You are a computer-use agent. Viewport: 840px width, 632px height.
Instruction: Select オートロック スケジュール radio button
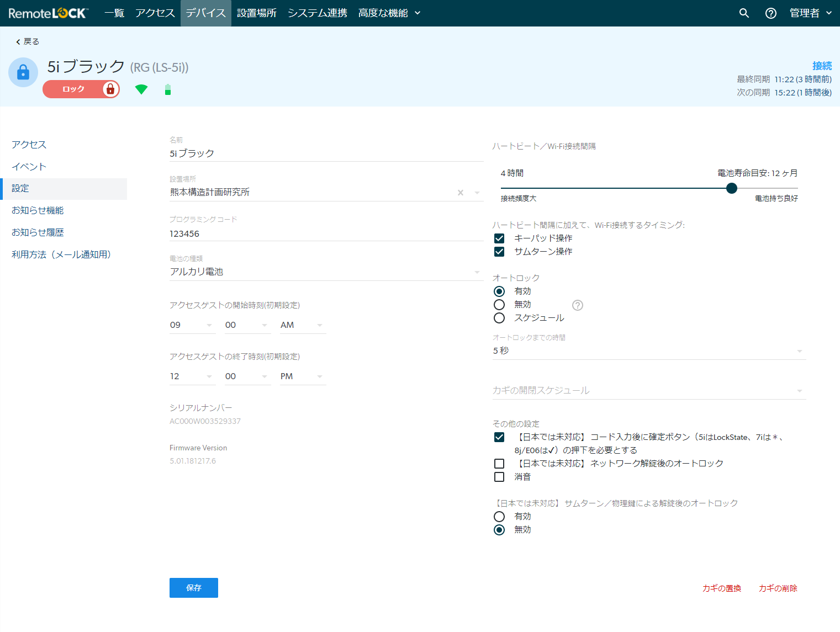pyautogui.click(x=499, y=318)
